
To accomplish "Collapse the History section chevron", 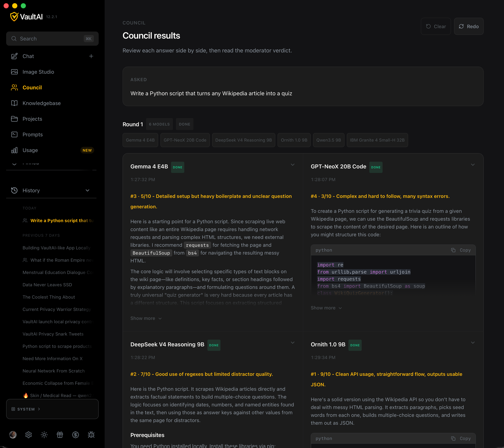I will pos(87,190).
